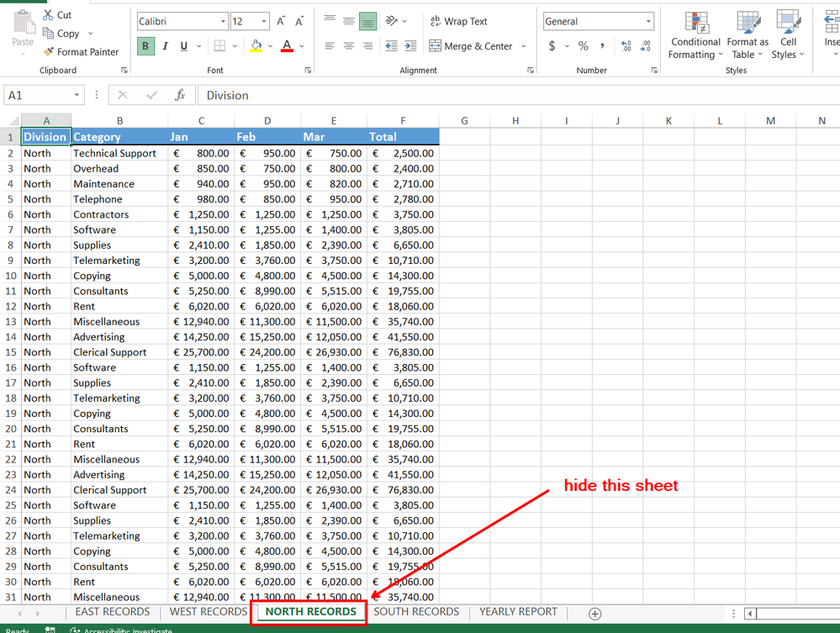Open Number format dialog launcher

tap(654, 70)
